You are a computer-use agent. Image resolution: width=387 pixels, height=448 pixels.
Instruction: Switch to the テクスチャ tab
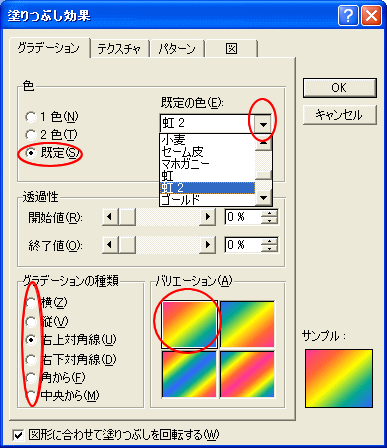pos(119,49)
